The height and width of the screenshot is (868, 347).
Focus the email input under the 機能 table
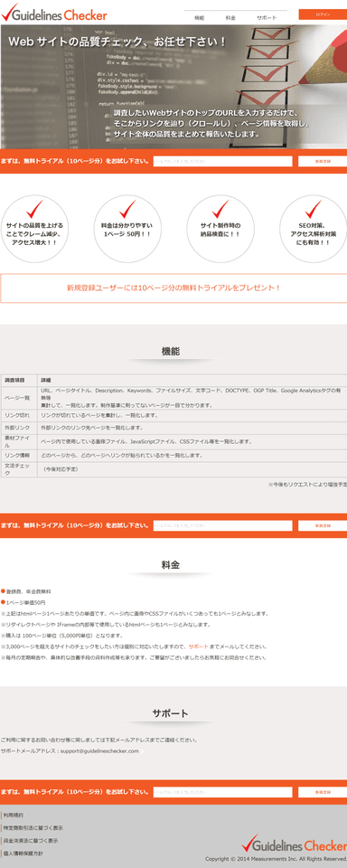click(222, 525)
